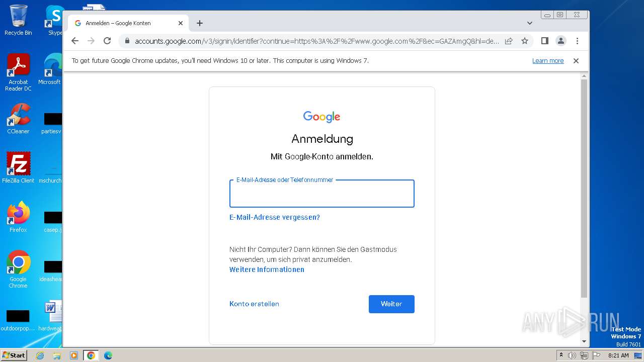Open the Chrome three-dot menu
Screen dimensions: 644x362
[577, 41]
